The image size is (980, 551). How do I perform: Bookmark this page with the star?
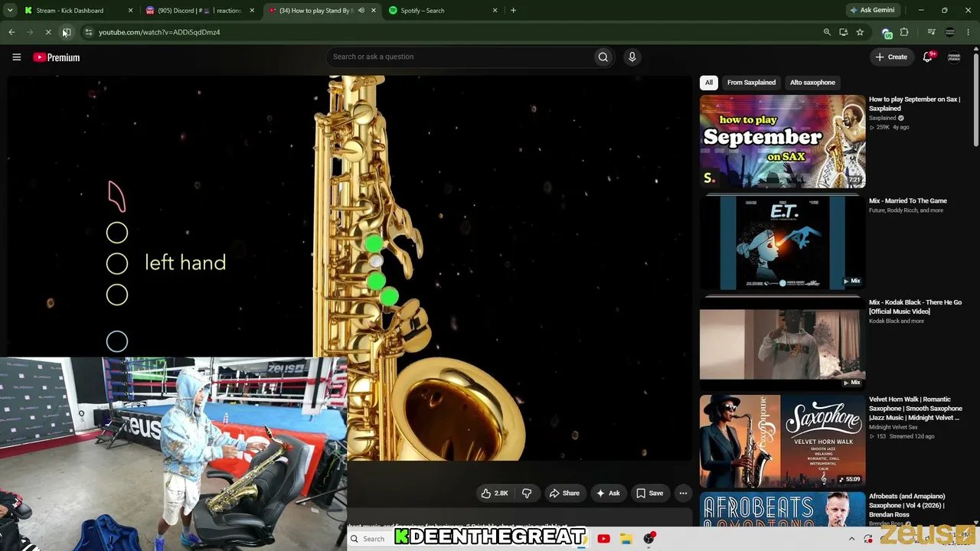860,32
